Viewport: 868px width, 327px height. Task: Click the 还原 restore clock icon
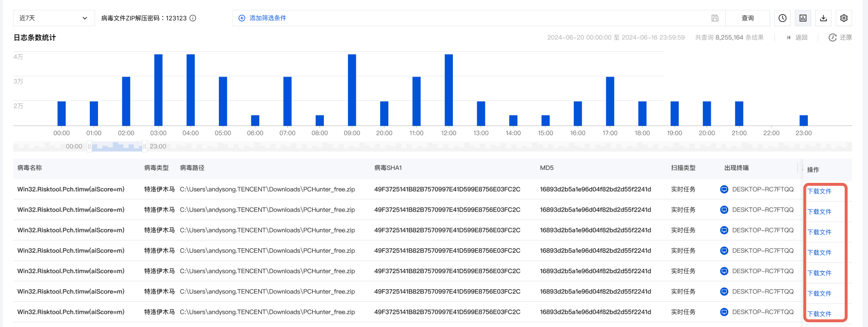pos(833,37)
